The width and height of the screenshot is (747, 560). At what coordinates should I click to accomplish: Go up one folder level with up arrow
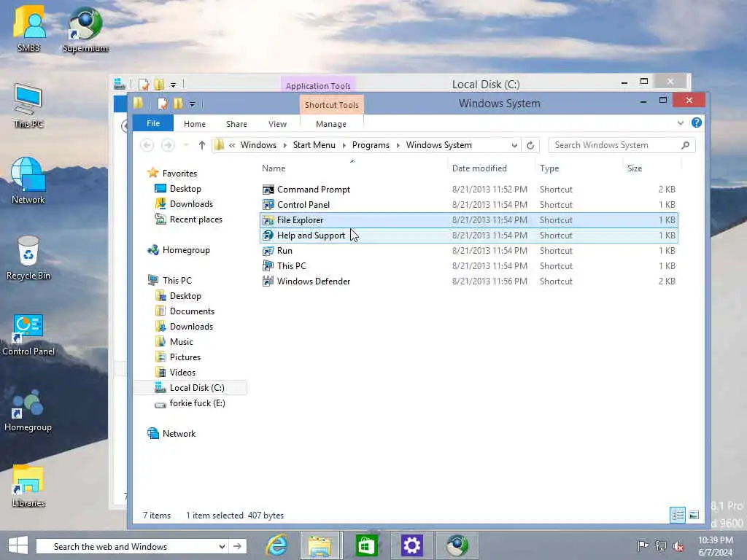201,145
